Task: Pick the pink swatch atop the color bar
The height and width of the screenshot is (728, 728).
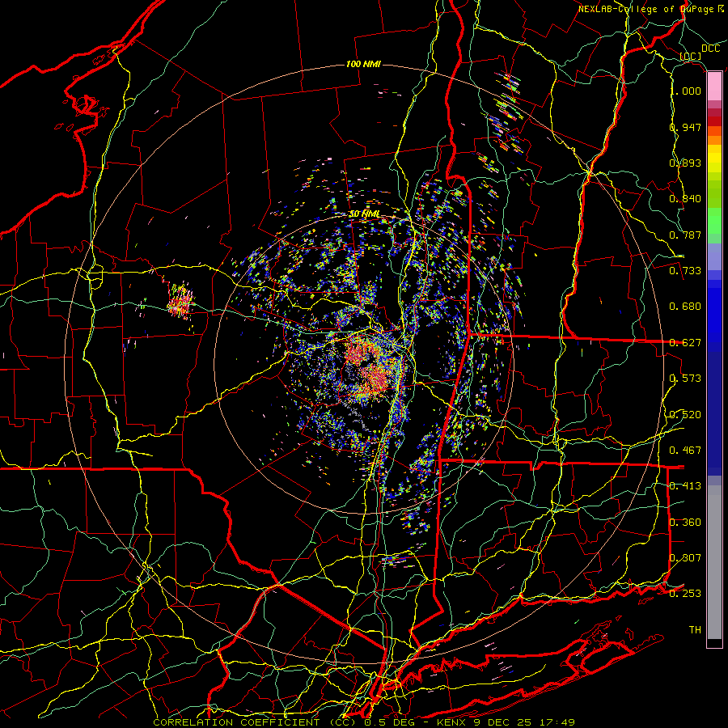Action: coord(714,87)
